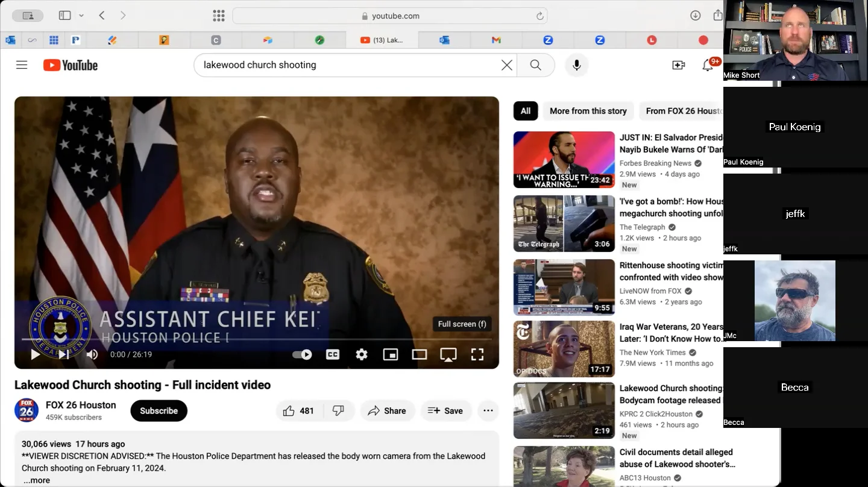The width and height of the screenshot is (868, 487).
Task: Enter full screen mode
Action: click(x=477, y=354)
